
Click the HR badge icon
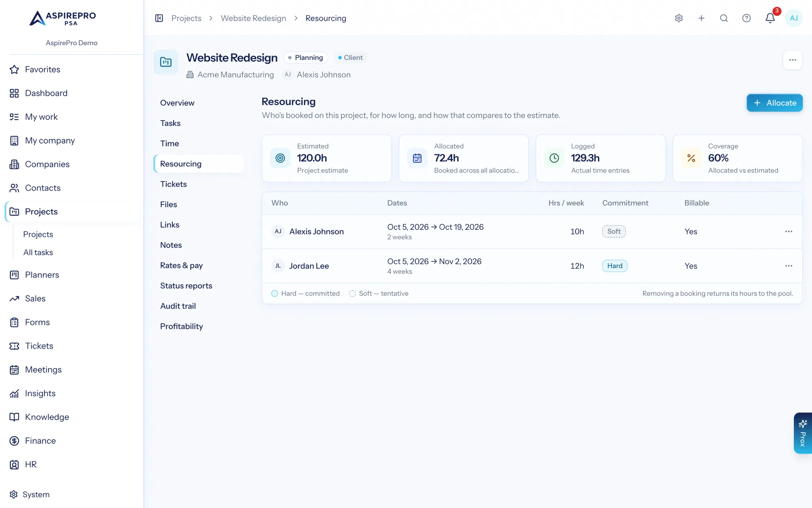(x=14, y=465)
